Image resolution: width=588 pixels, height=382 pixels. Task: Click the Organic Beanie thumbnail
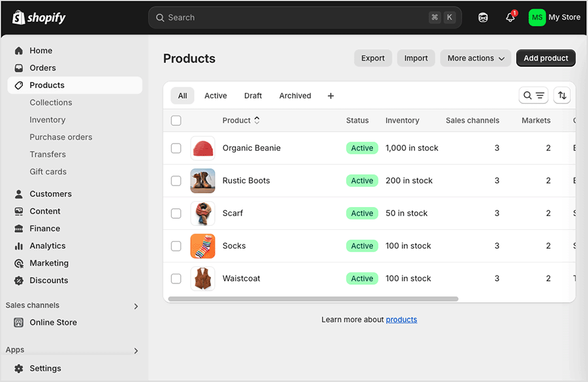click(203, 148)
